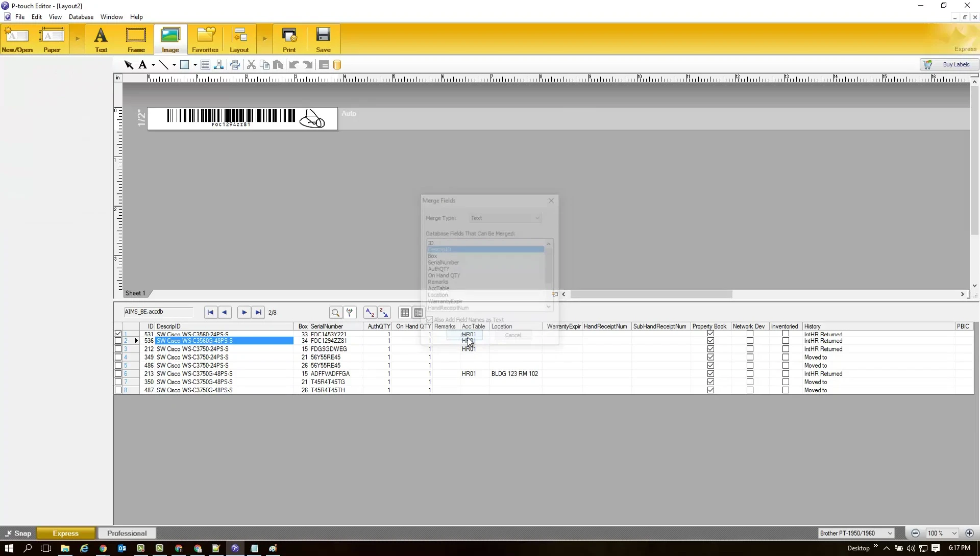Expand ribbon arrow after Paper button
980x556 pixels.
(78, 39)
